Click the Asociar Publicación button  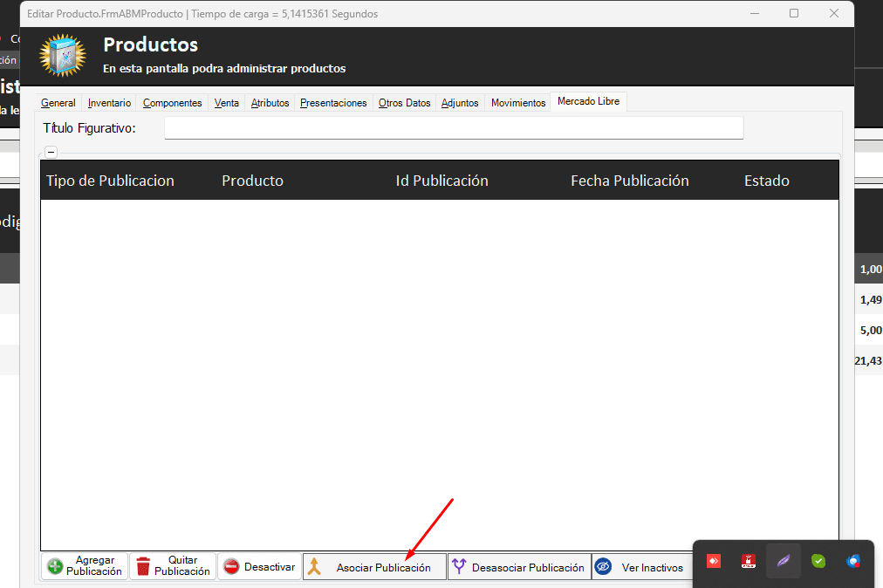tap(374, 567)
